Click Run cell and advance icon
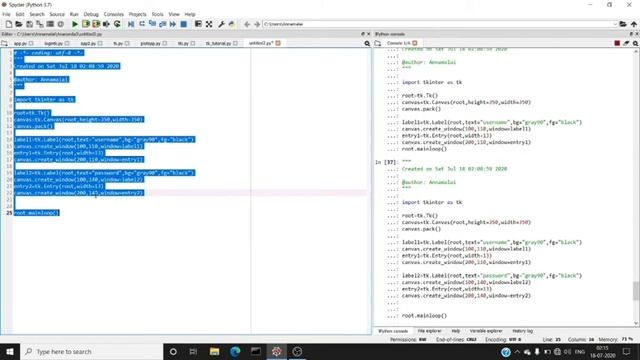 (x=96, y=24)
